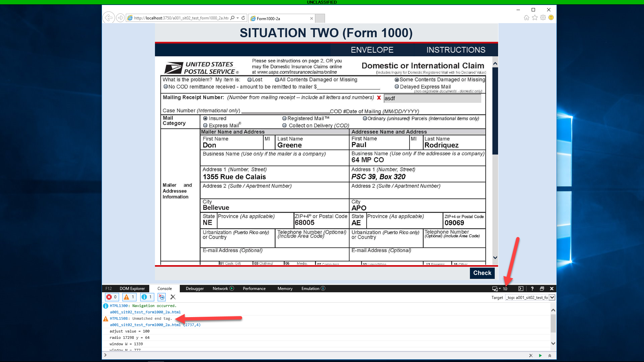Click the form vertical scrollbar thumb
This screenshot has width=644, height=362.
click(x=495, y=111)
